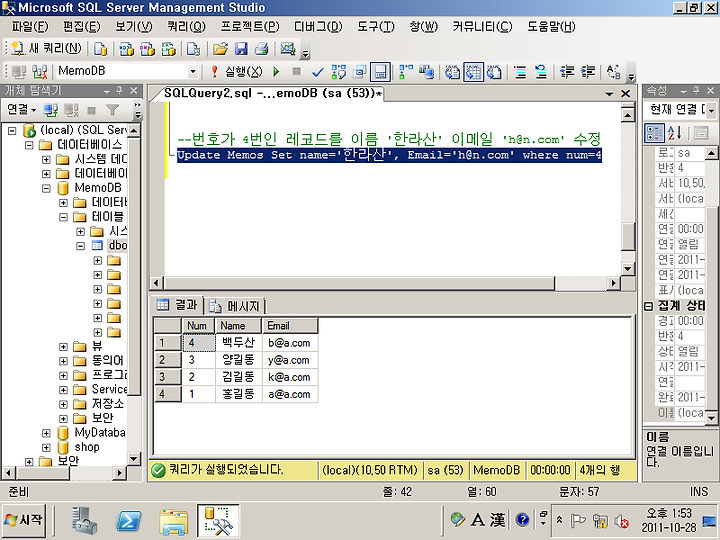Open the 도구(T) menu
The image size is (720, 540).
click(376, 27)
